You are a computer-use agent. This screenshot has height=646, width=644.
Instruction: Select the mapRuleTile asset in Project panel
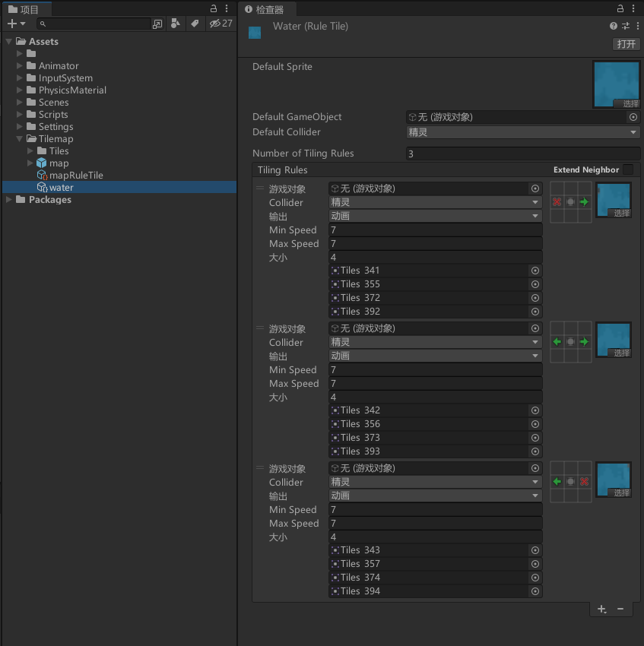point(76,175)
